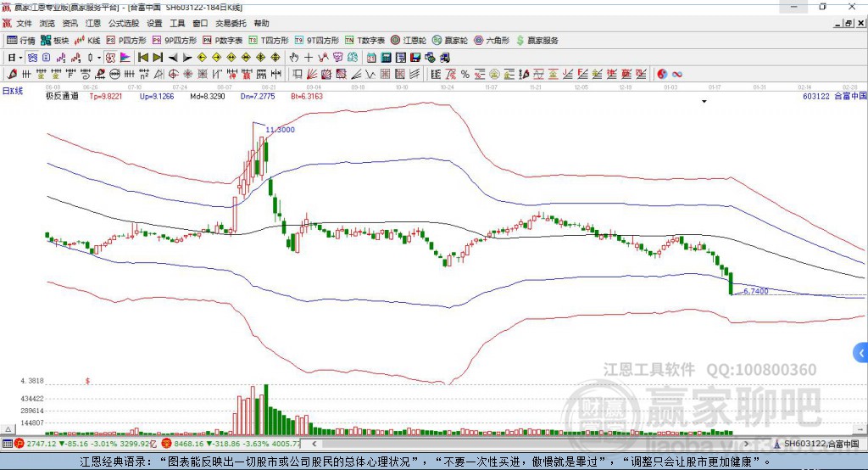Click the Bt=6.3163 value
868x470 pixels.
(x=307, y=96)
